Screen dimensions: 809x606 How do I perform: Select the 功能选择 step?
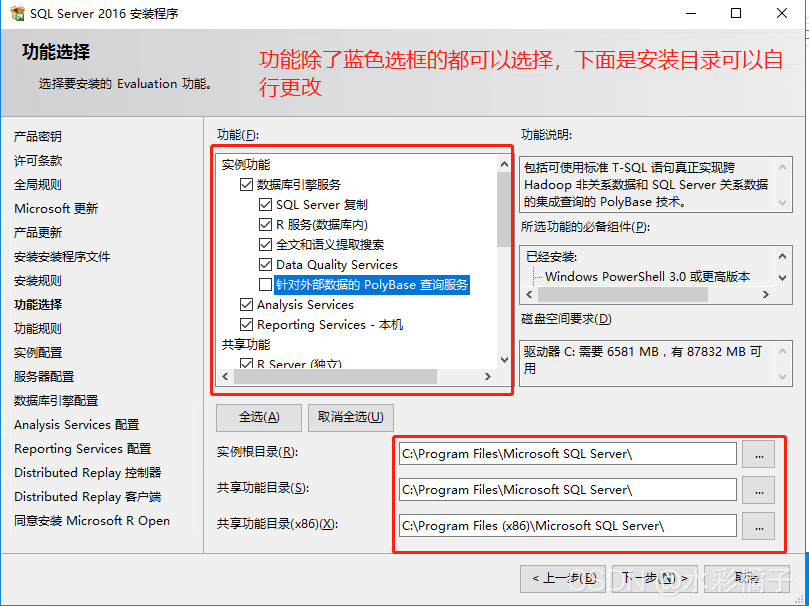click(x=38, y=304)
